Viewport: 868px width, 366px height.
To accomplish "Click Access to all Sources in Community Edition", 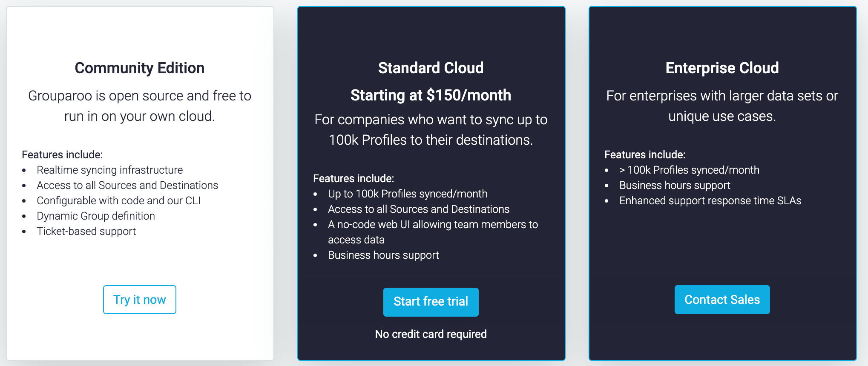I will click(x=127, y=185).
